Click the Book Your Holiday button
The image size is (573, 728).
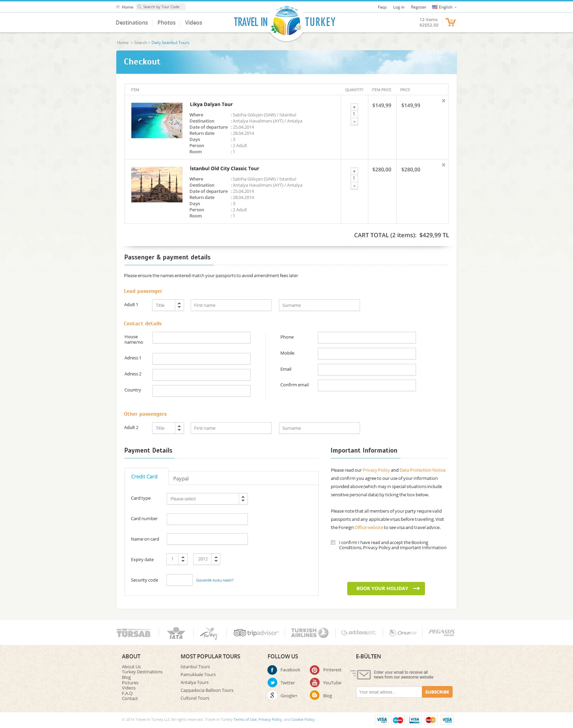tap(386, 588)
